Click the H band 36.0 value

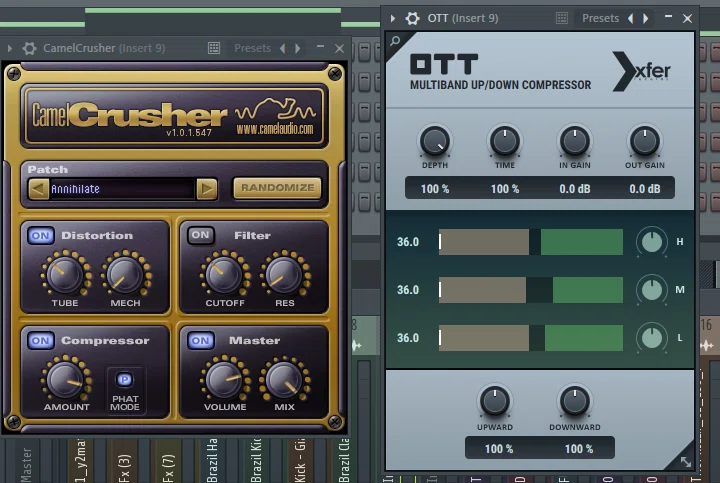pos(408,242)
